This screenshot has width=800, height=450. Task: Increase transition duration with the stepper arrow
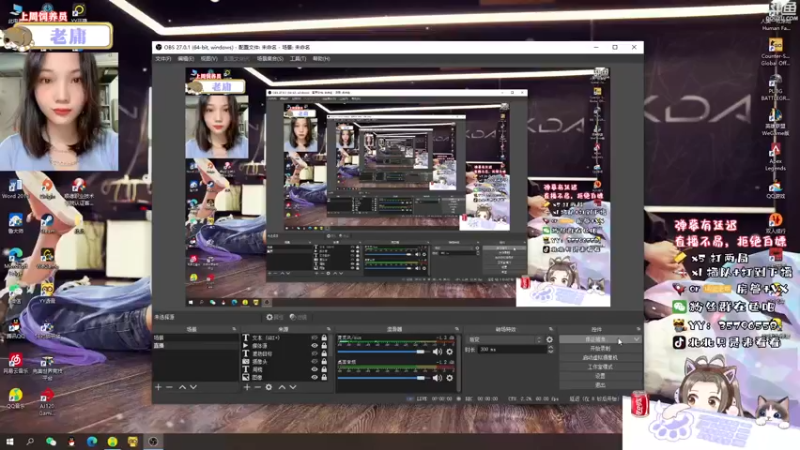(x=551, y=347)
